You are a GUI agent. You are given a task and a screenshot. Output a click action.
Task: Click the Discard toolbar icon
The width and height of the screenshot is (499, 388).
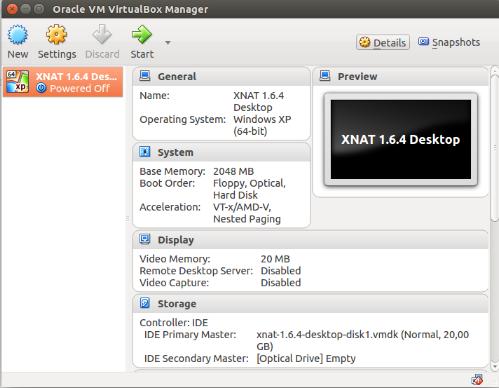102,35
